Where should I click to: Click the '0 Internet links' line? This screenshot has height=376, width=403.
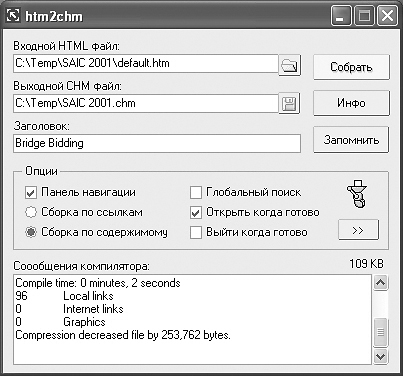69,309
